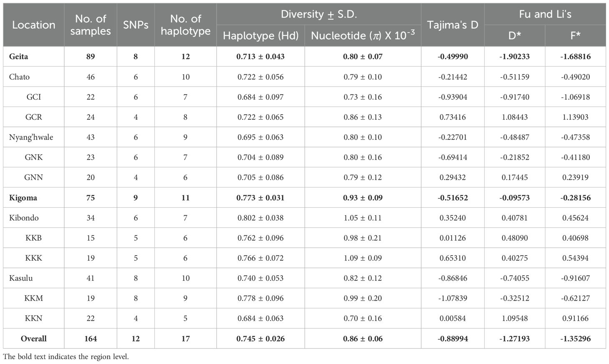Click the KKN row label
Screen dimensions: 609x364
pos(34,318)
